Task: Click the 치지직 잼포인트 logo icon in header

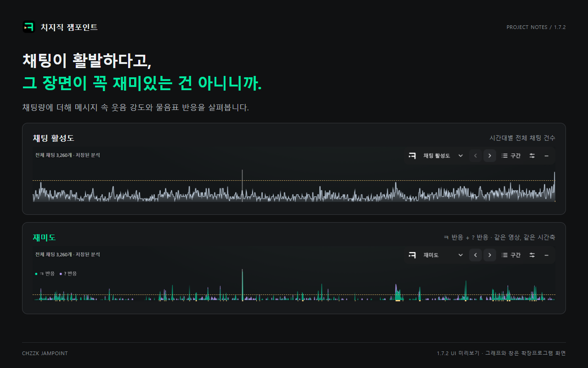Action: [x=28, y=27]
